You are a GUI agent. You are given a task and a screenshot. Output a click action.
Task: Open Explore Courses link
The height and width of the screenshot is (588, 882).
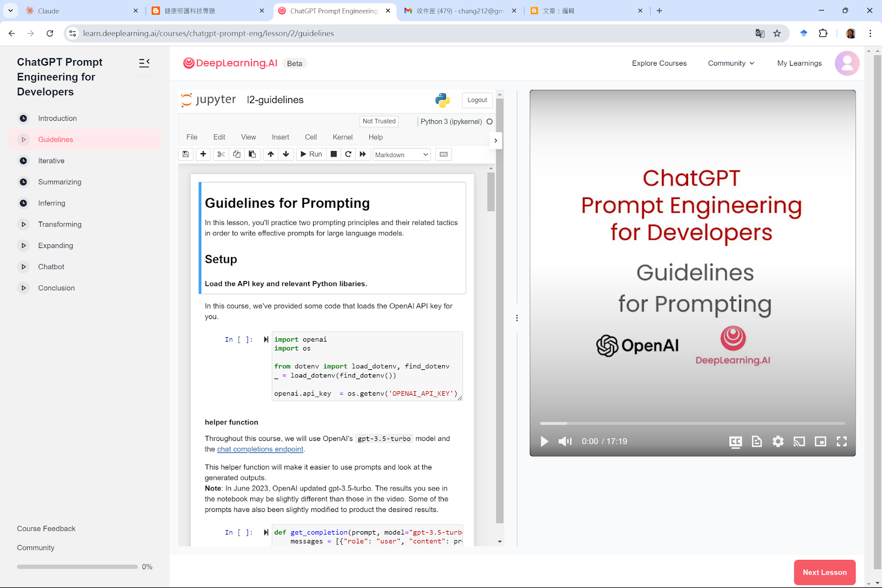click(659, 63)
